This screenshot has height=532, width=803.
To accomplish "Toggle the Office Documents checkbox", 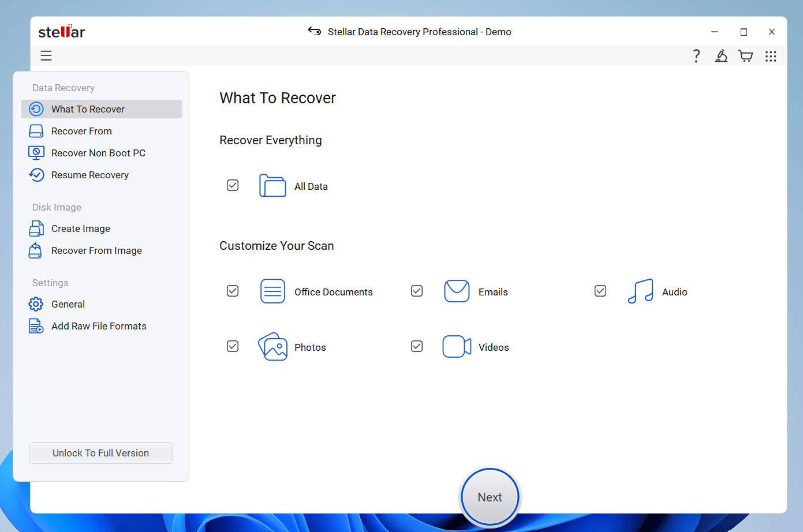I will coord(233,291).
